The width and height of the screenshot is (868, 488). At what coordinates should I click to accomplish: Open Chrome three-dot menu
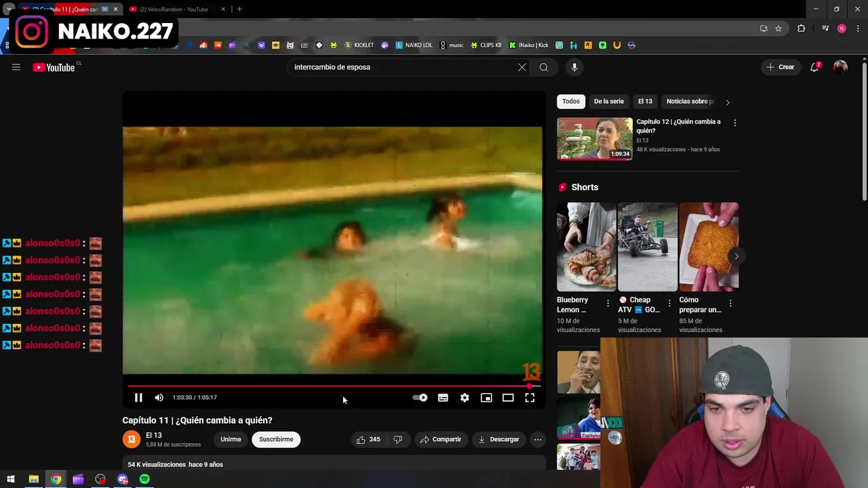coord(859,28)
